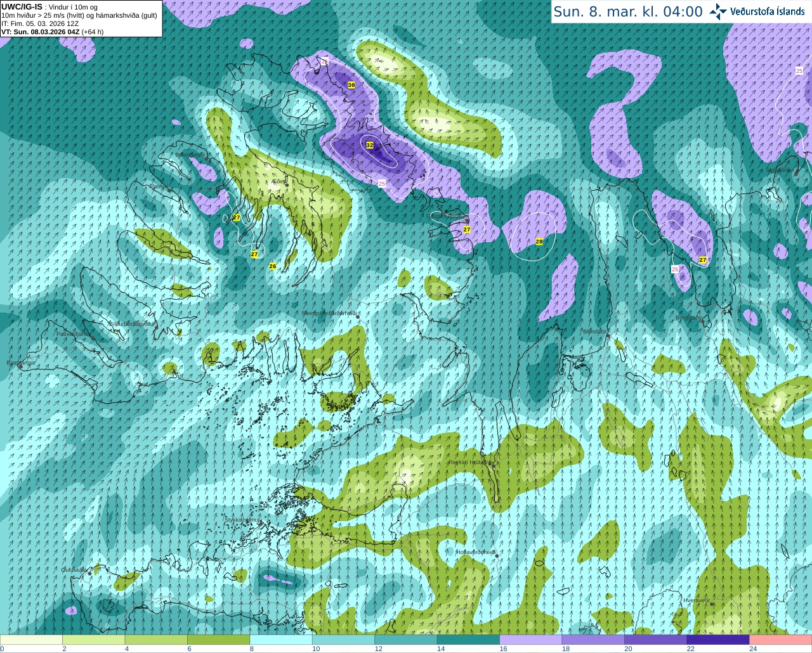Image resolution: width=812 pixels, height=653 pixels.
Task: Select the Sun. 8. mar. kl. 04:00 timestamp
Action: click(628, 11)
